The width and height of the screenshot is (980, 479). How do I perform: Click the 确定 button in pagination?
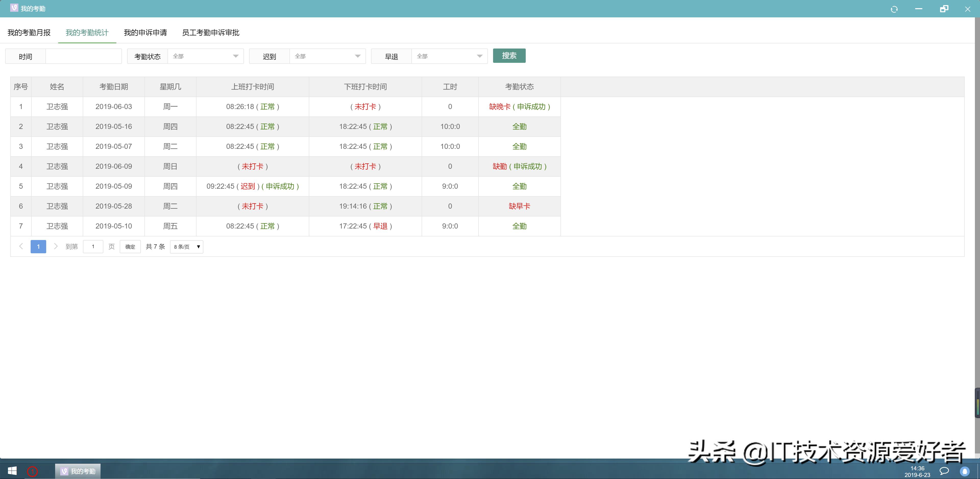[130, 246]
